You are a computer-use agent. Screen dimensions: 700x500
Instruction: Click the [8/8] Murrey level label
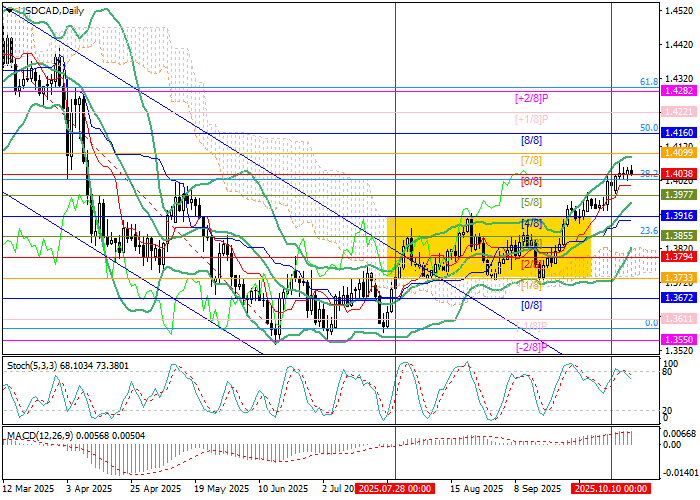pos(530,140)
